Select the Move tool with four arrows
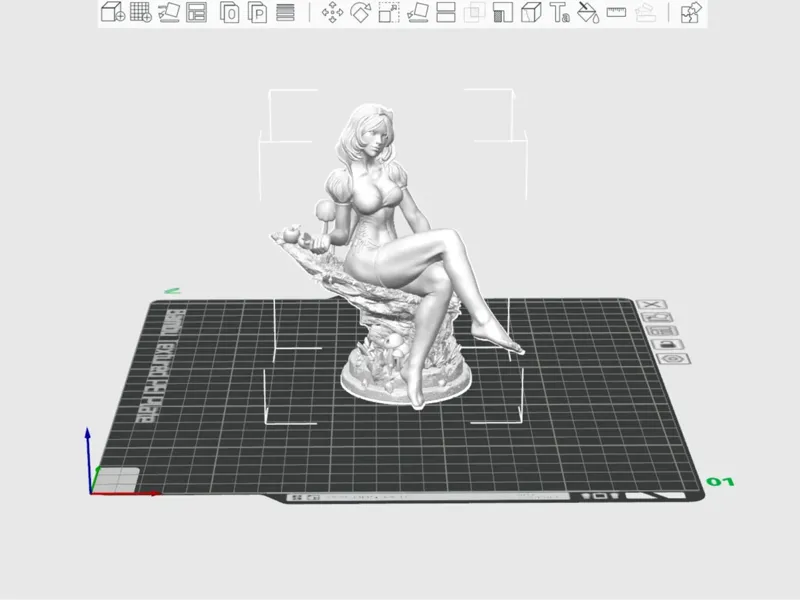 click(x=332, y=12)
